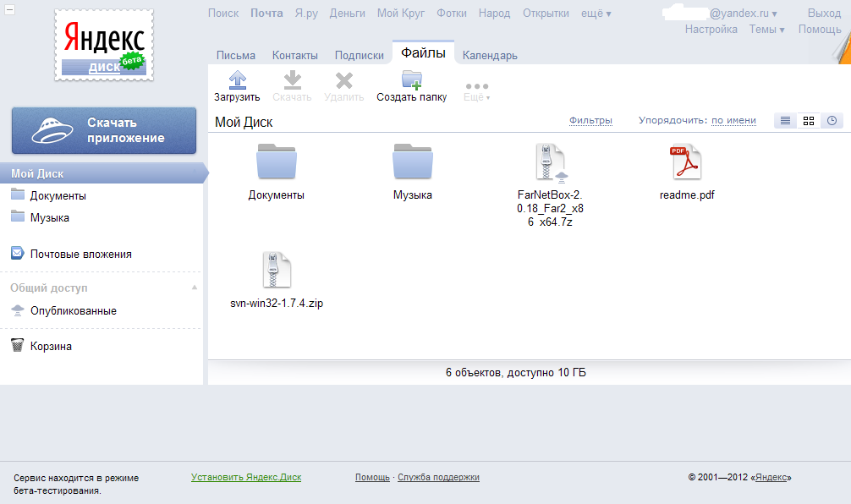This screenshot has width=851, height=504.
Task: Open the Документы folder icon
Action: tap(277, 162)
